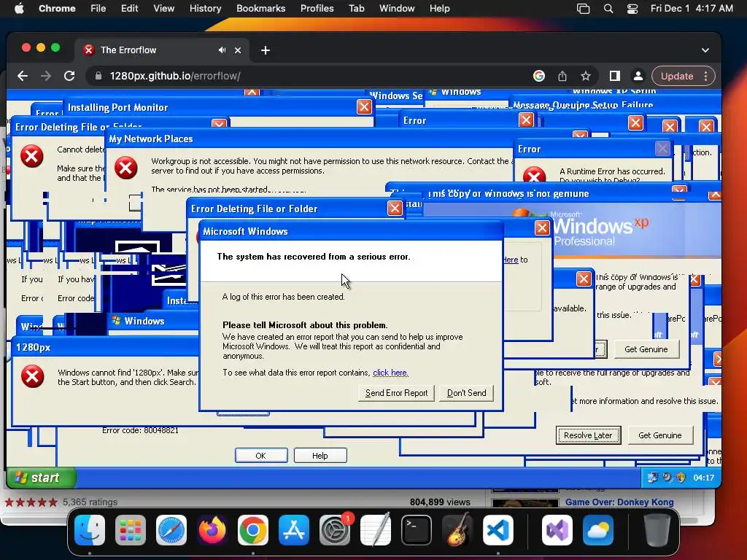The image size is (747, 560).
Task: Open the weather cloud app in Dock
Action: [x=598, y=530]
